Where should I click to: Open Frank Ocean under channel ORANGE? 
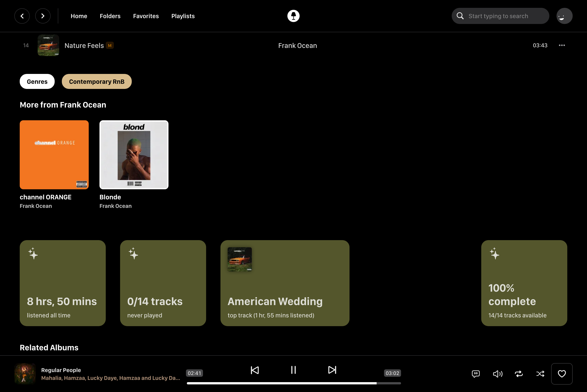(36, 206)
